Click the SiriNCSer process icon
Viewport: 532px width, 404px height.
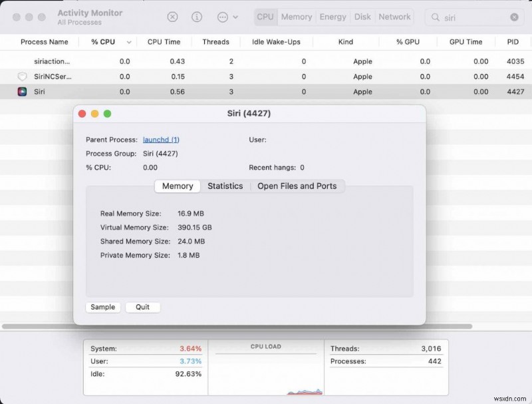pyautogui.click(x=21, y=77)
